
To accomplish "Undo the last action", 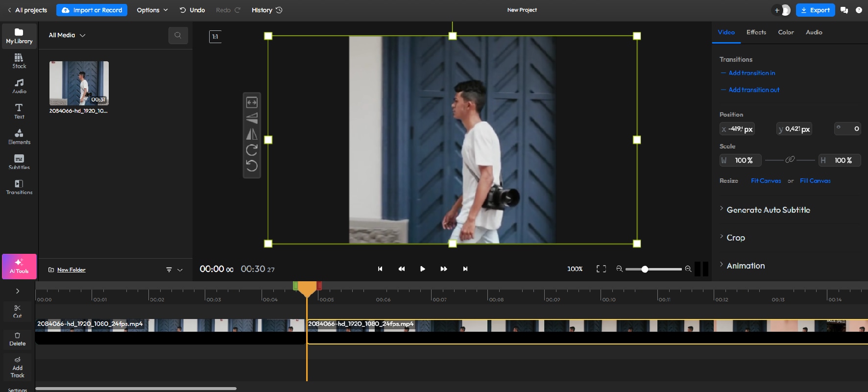I will tap(192, 10).
